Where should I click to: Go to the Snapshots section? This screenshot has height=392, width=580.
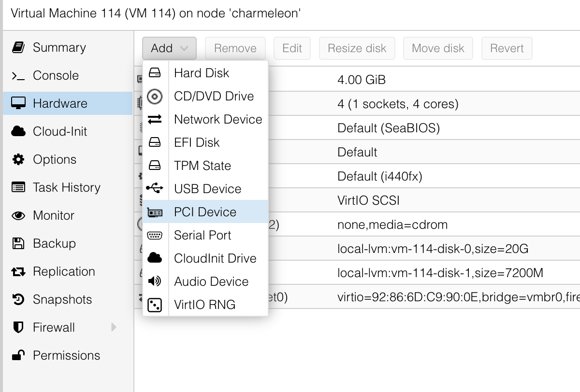pos(62,299)
